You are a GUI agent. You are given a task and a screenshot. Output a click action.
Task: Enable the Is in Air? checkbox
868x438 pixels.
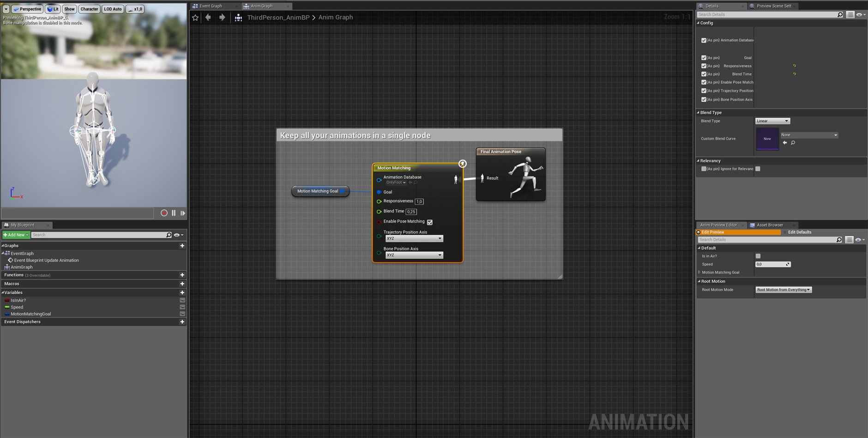click(x=757, y=255)
